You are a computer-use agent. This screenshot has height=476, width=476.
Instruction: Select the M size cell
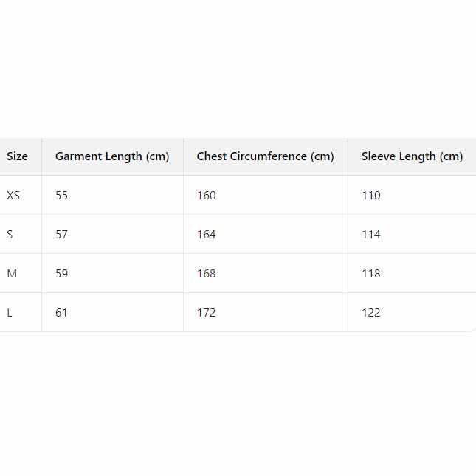coord(12,274)
